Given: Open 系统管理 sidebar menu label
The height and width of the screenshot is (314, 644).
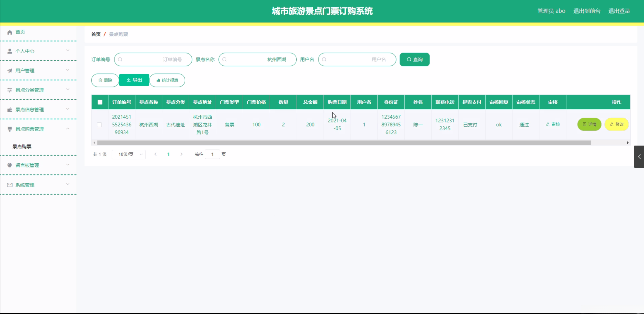Looking at the screenshot, I should coord(25,185).
